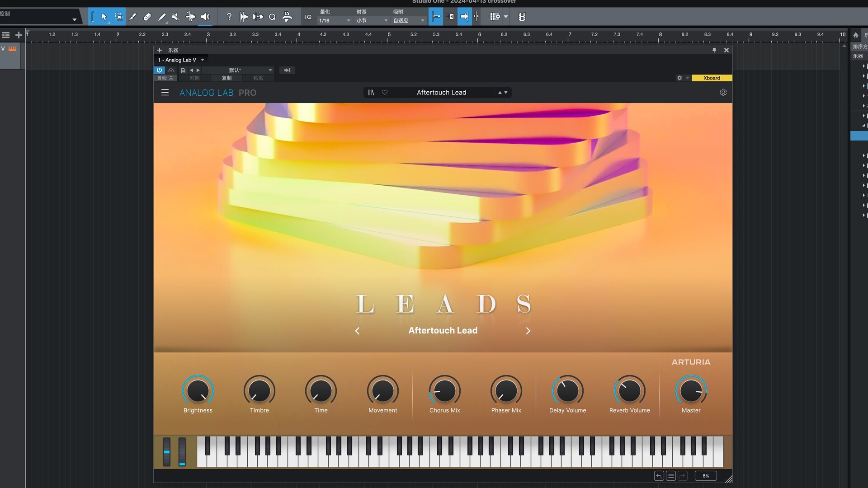This screenshot has width=868, height=488.
Task: Select the Aftertouch Lead preset name field
Action: pyautogui.click(x=441, y=92)
